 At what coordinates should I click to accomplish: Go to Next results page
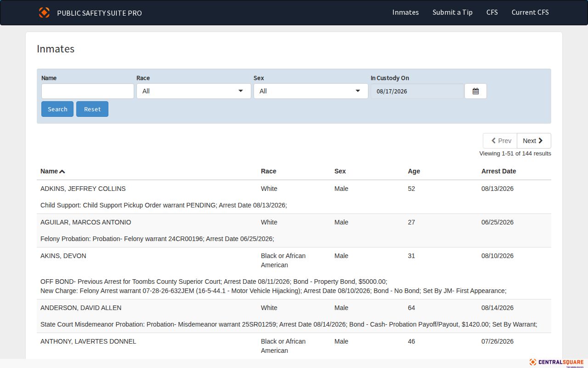[x=534, y=141]
